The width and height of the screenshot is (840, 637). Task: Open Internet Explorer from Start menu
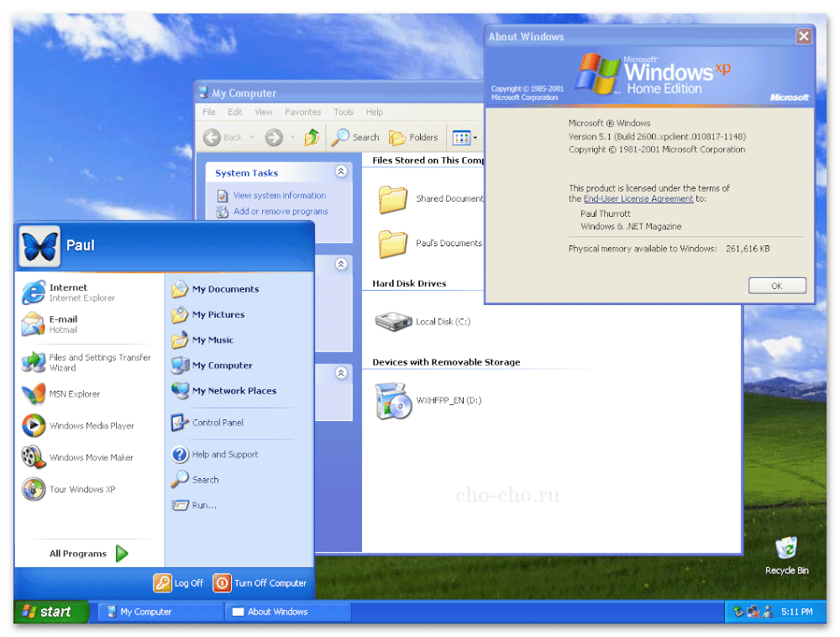(69, 292)
